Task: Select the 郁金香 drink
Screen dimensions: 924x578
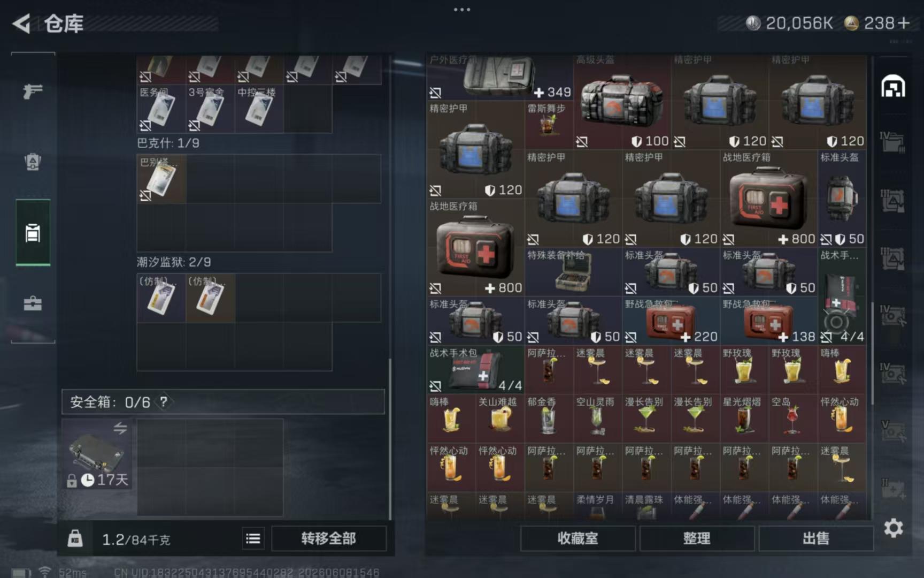Action: [x=549, y=419]
